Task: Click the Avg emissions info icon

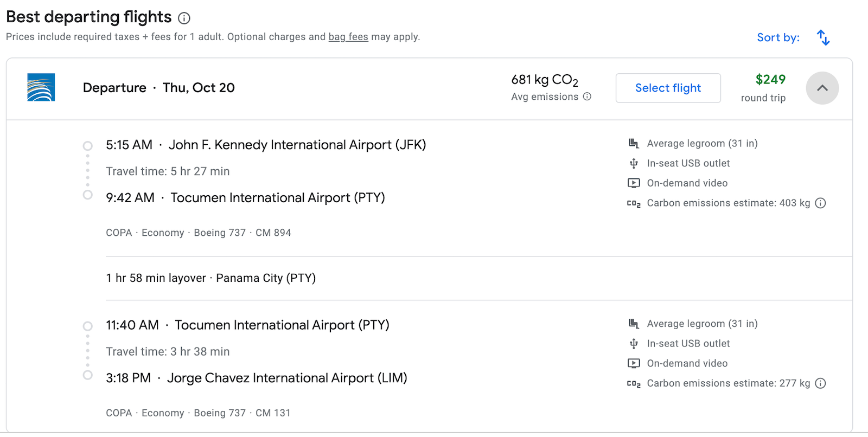Action: coord(588,97)
